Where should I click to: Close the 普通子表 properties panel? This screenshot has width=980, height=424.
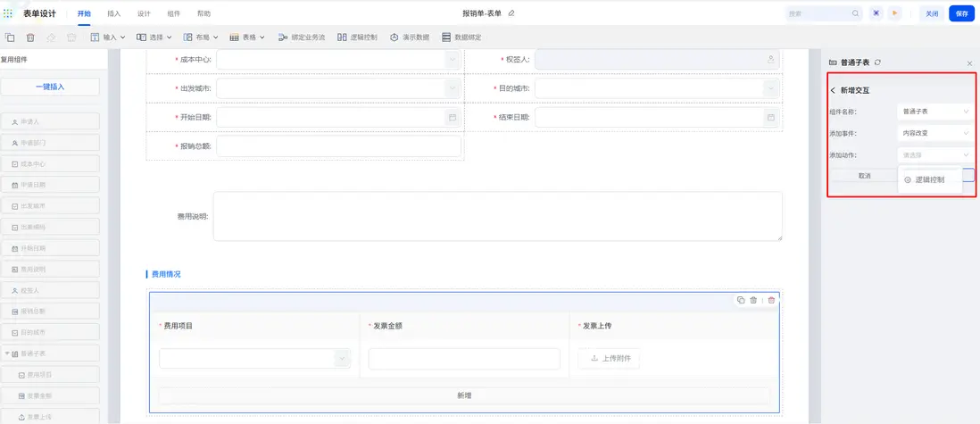tap(969, 63)
